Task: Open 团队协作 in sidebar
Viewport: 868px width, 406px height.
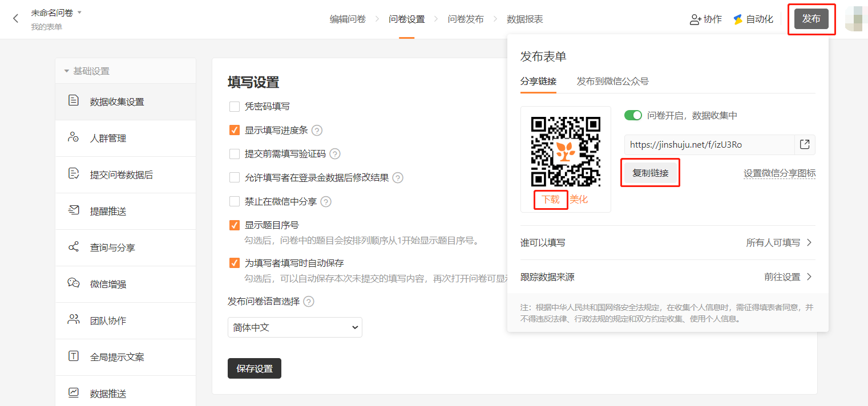Action: pos(126,320)
